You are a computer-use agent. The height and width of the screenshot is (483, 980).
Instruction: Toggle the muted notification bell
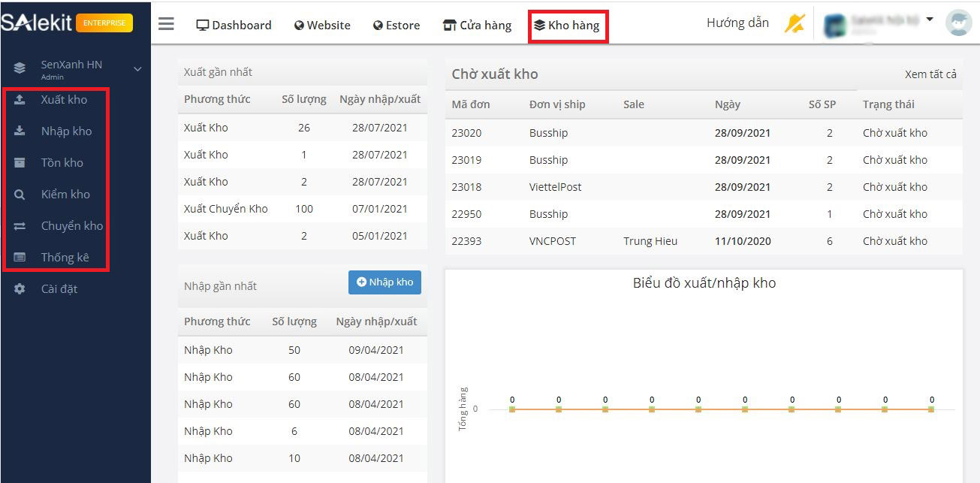click(794, 24)
